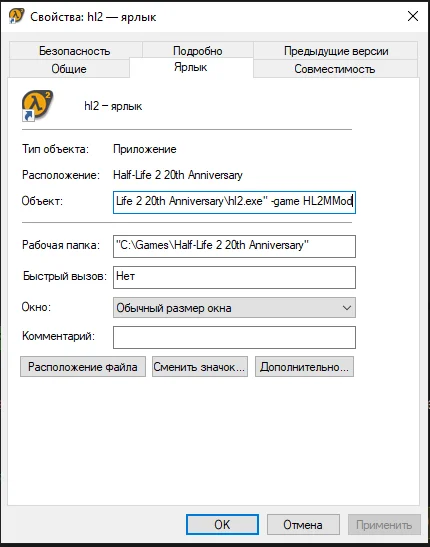Click the Комментарий text field
This screenshot has height=547, width=430.
click(234, 337)
